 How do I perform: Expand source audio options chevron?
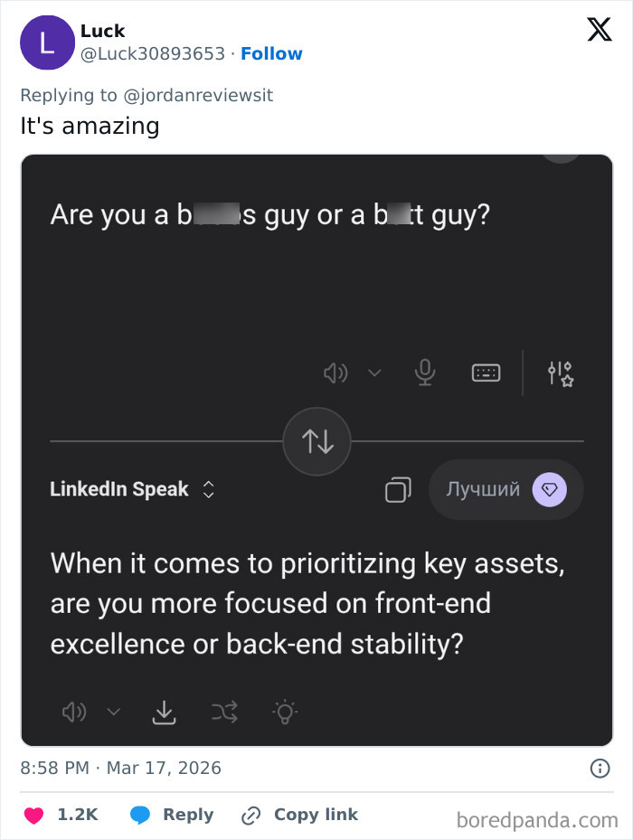[x=374, y=373]
